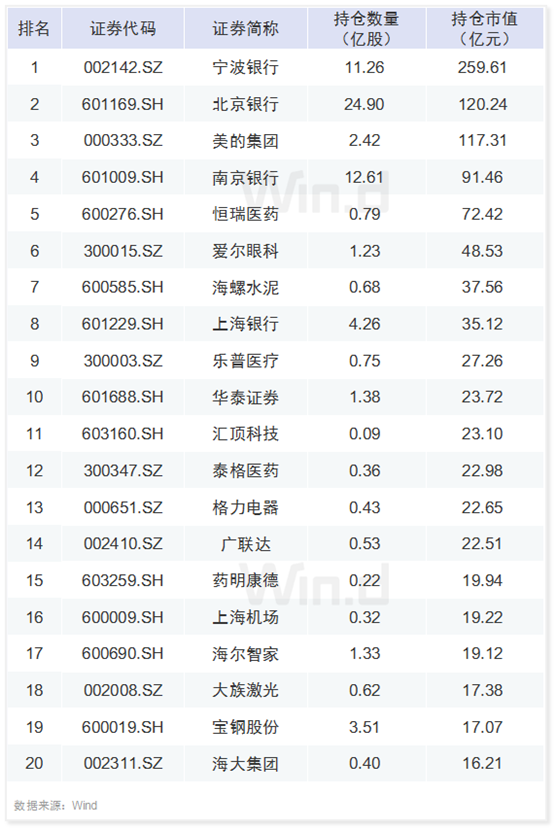Click the 持仓数量(亿股) column header

(366, 29)
